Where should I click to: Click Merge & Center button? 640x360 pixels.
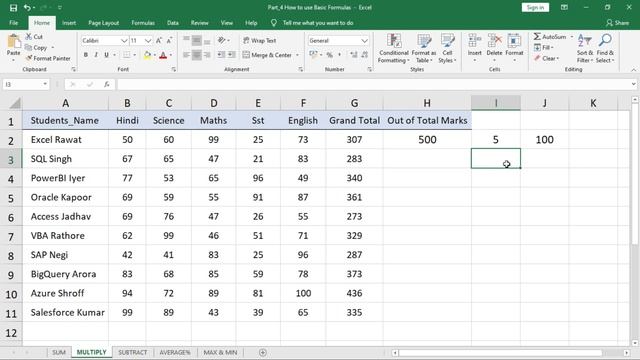(x=267, y=55)
